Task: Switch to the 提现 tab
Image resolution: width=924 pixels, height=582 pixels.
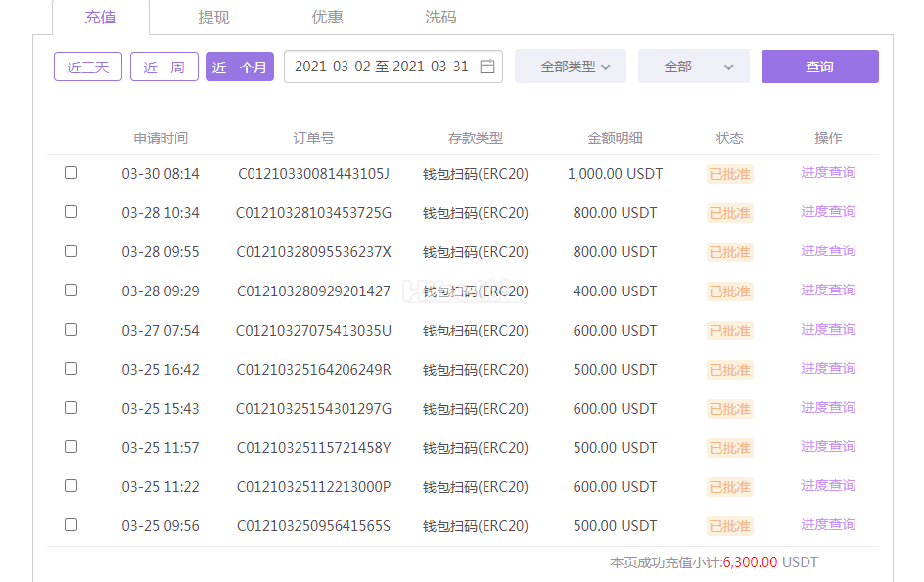Action: pyautogui.click(x=213, y=18)
